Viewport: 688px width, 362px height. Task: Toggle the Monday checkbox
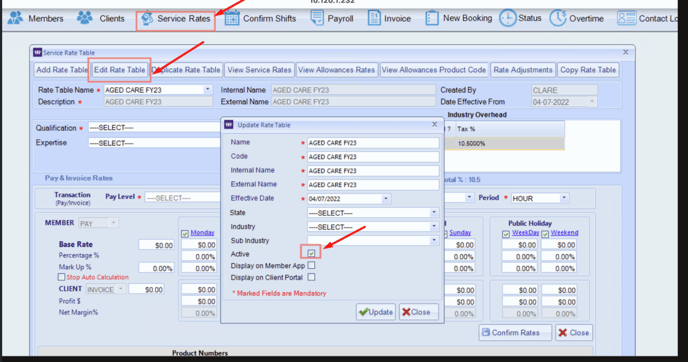(185, 233)
